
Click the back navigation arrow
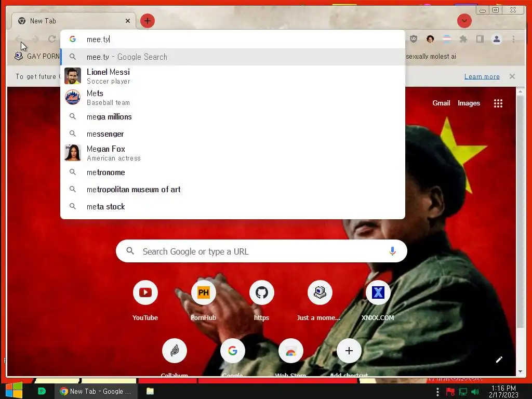pyautogui.click(x=19, y=39)
